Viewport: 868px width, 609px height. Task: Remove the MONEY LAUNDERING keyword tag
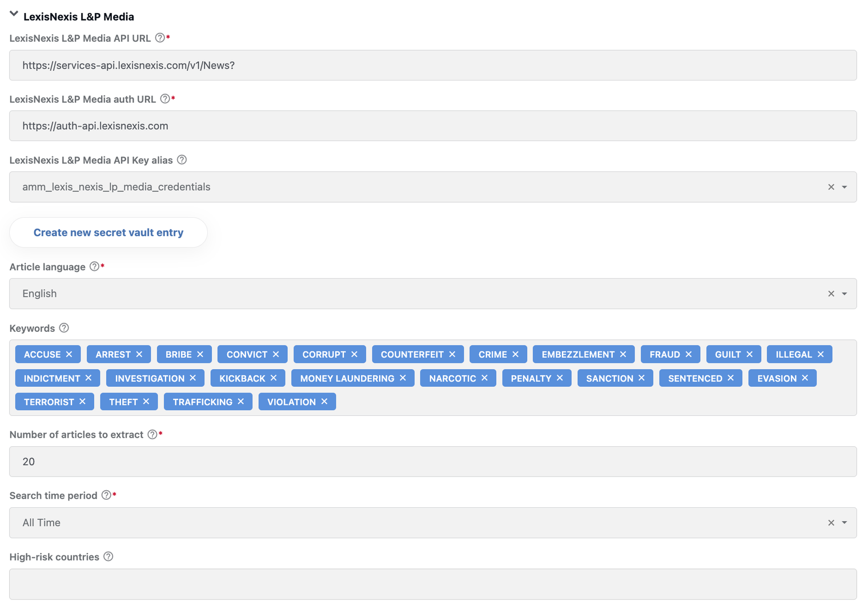click(x=403, y=378)
